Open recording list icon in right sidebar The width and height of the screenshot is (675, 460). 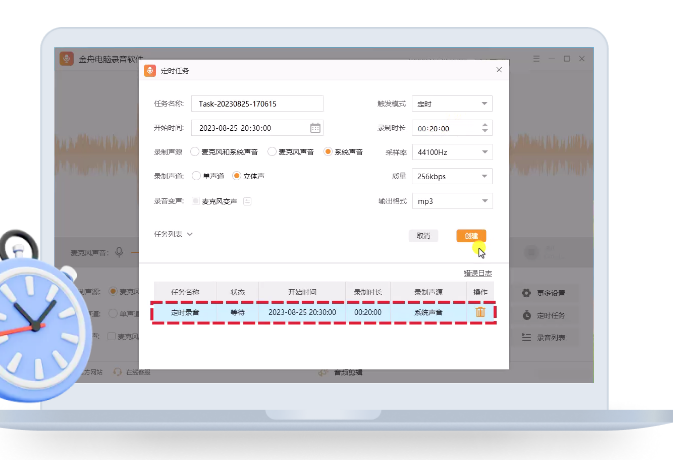(527, 337)
